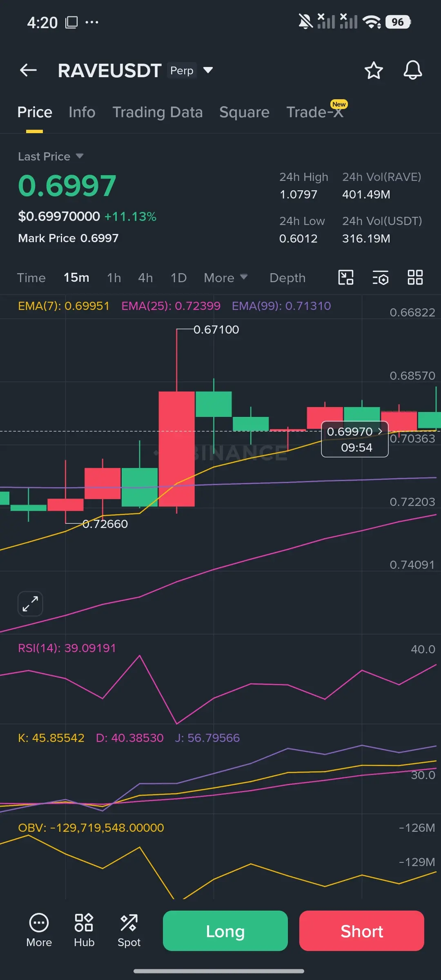Select the Time chart view
This screenshot has width=441, height=980.
(x=31, y=278)
